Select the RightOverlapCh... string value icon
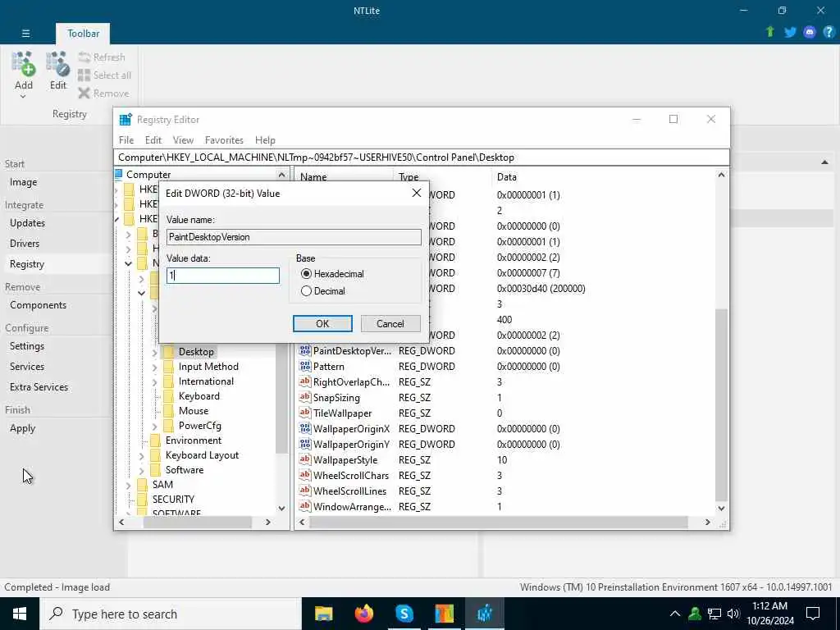840x630 pixels. tap(305, 381)
